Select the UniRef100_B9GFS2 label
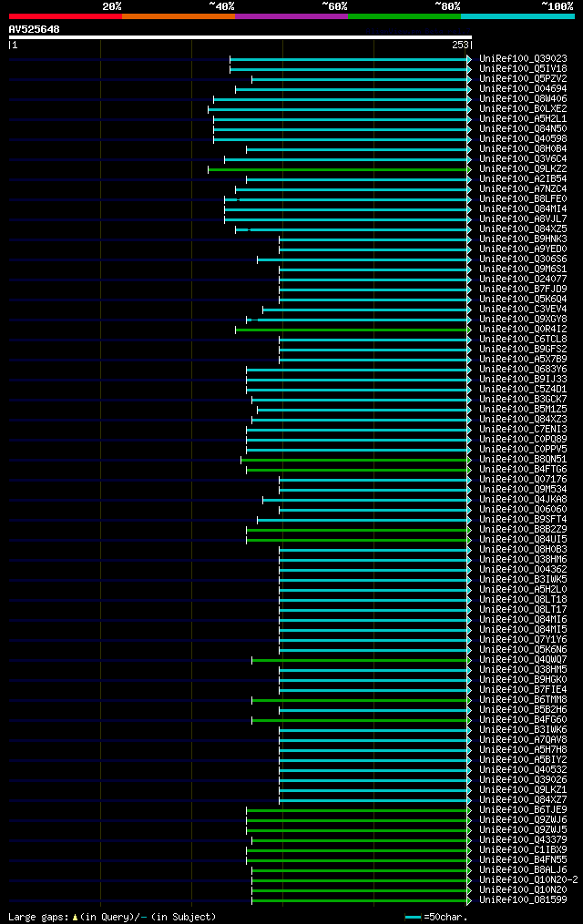 [x=523, y=350]
